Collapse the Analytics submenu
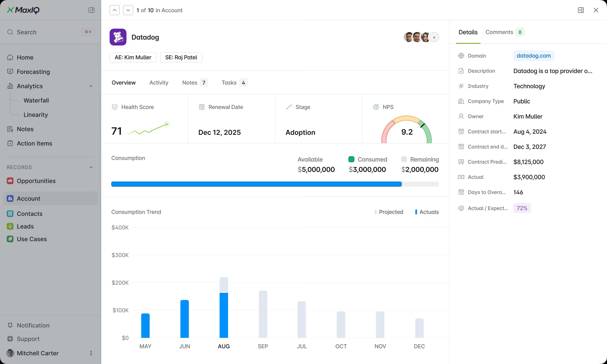The width and height of the screenshot is (607, 364). point(91,86)
